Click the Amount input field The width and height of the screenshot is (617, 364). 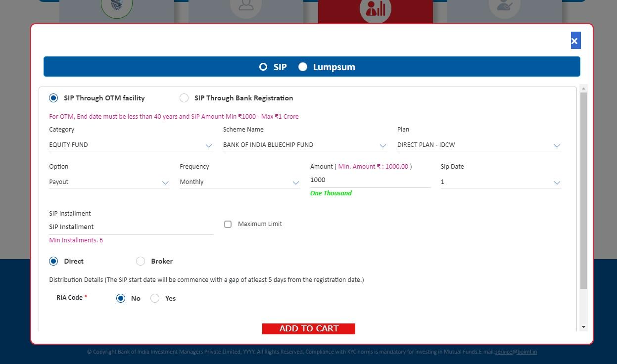tap(370, 180)
